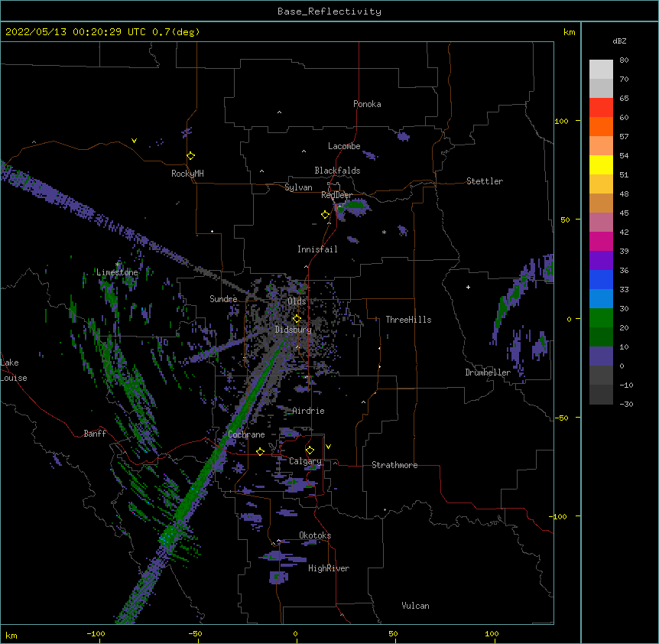Pick the purple swatch between 39 and 36
This screenshot has height=644, width=659.
point(601,261)
